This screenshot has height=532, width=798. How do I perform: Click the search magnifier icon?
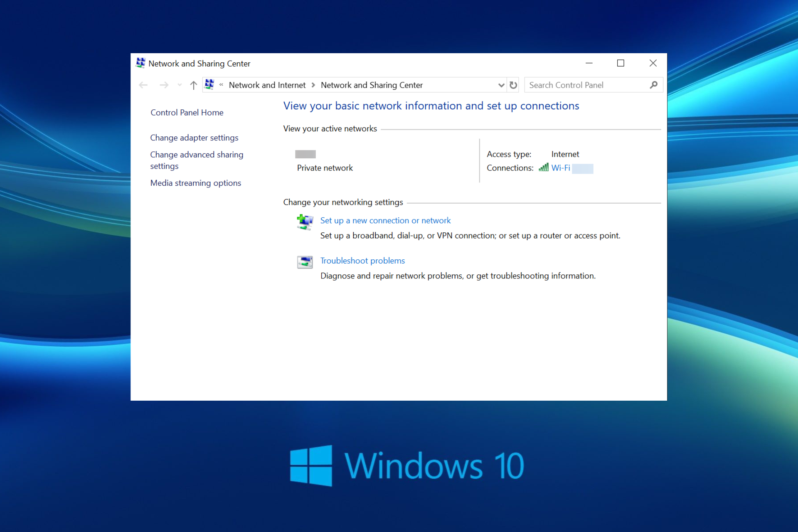point(654,85)
